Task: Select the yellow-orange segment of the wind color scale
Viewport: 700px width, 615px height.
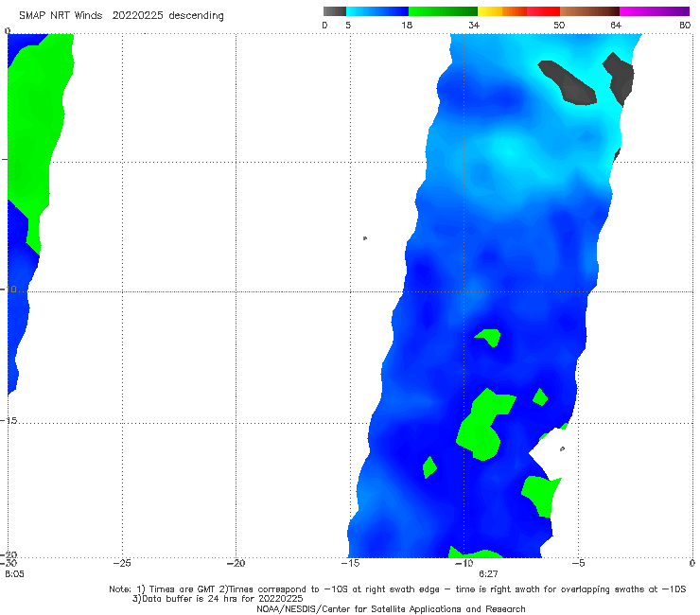Action: pyautogui.click(x=502, y=11)
